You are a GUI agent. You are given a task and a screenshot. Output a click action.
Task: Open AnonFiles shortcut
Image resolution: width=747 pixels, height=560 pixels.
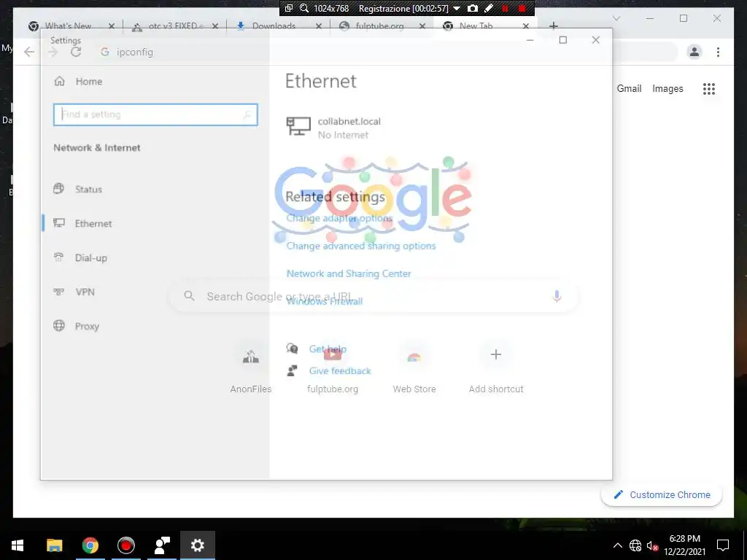(x=251, y=367)
